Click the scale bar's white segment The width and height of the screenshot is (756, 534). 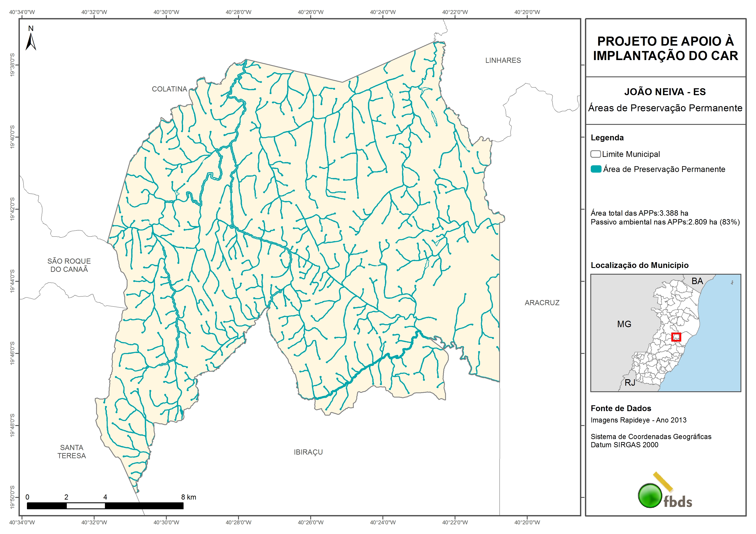click(86, 506)
